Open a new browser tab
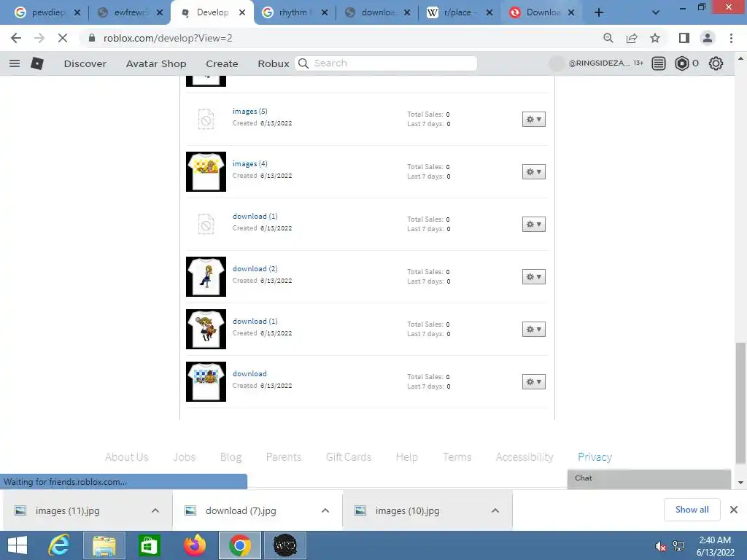The width and height of the screenshot is (747, 560). [599, 12]
